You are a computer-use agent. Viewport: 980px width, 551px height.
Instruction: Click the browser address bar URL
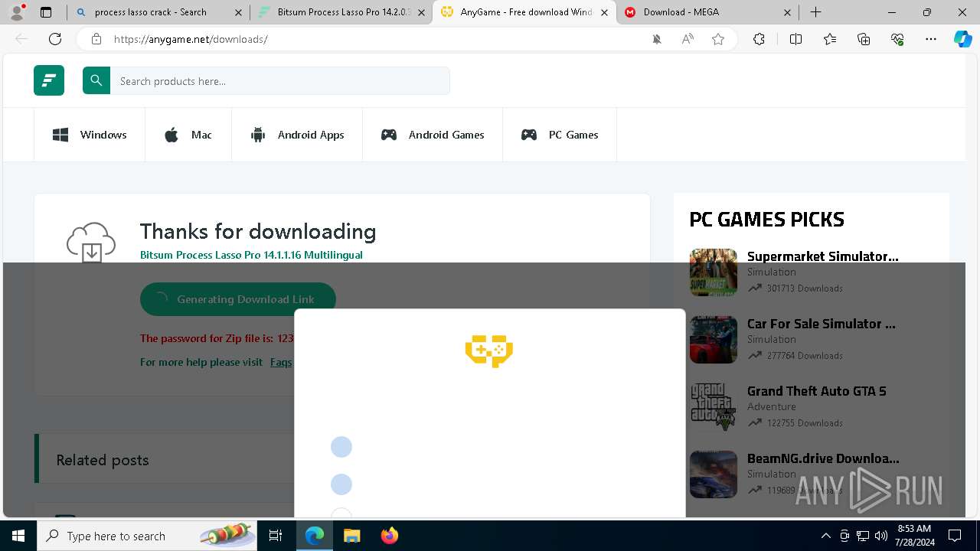191,39
